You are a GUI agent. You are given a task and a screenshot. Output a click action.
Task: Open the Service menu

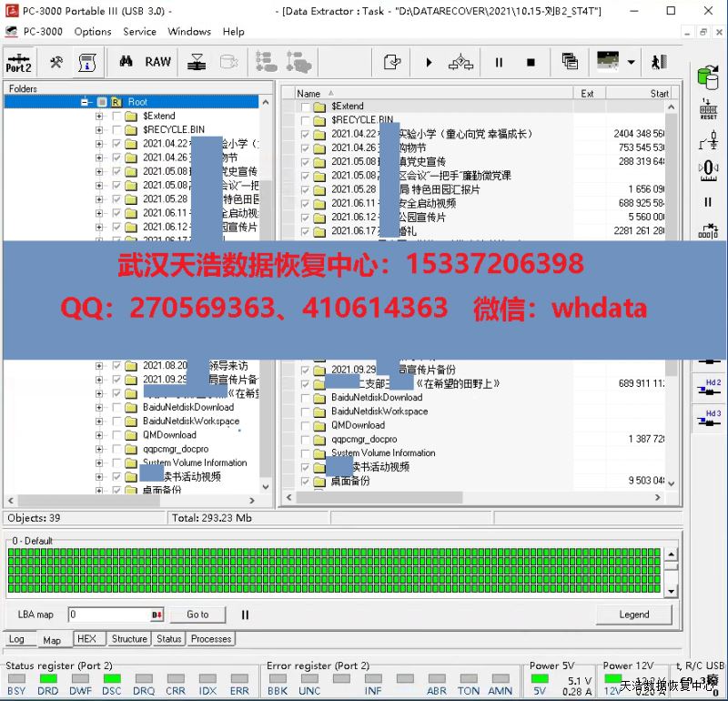click(139, 31)
